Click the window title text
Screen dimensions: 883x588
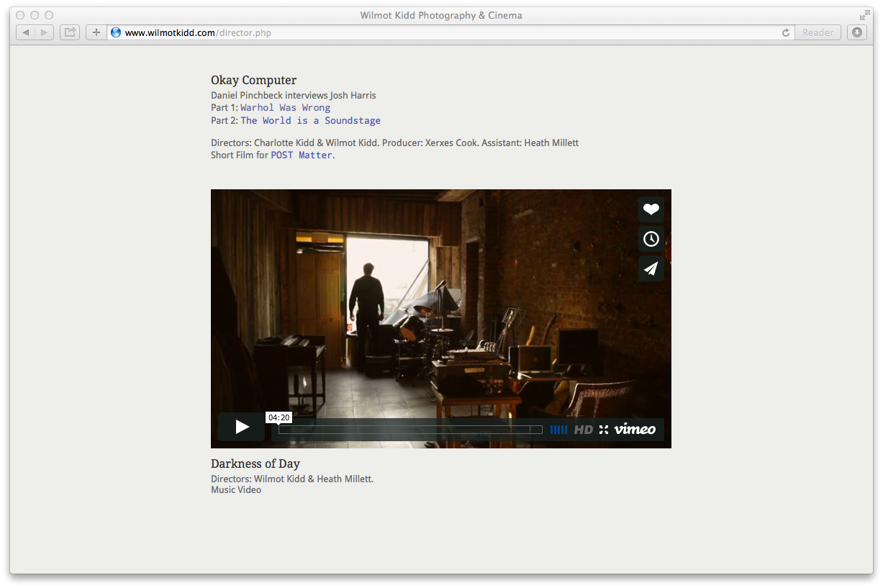click(x=441, y=15)
